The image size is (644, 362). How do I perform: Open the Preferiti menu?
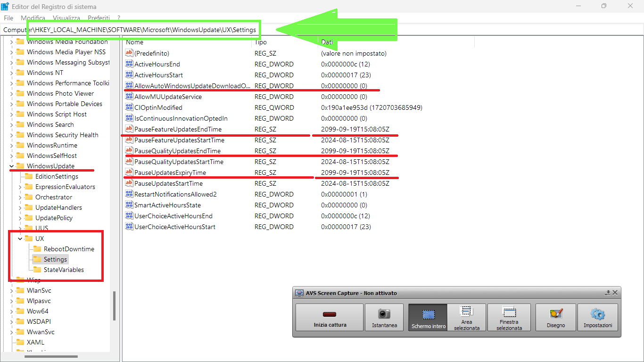coord(99,18)
